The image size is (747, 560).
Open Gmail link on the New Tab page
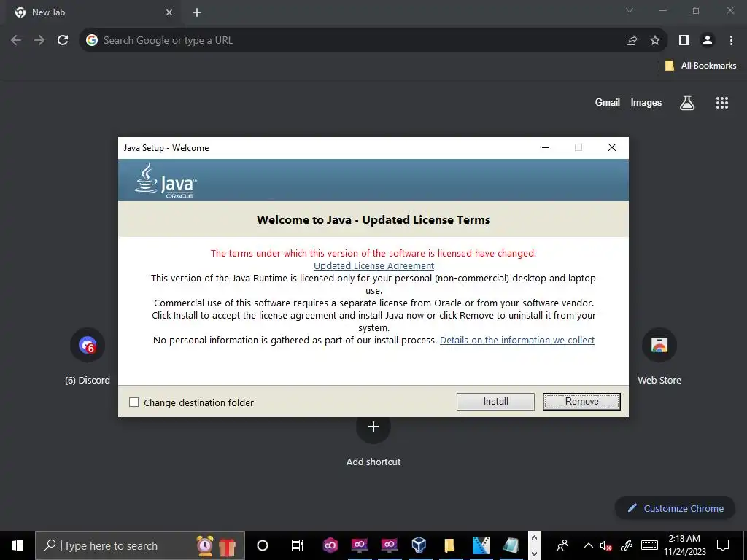[x=608, y=102]
